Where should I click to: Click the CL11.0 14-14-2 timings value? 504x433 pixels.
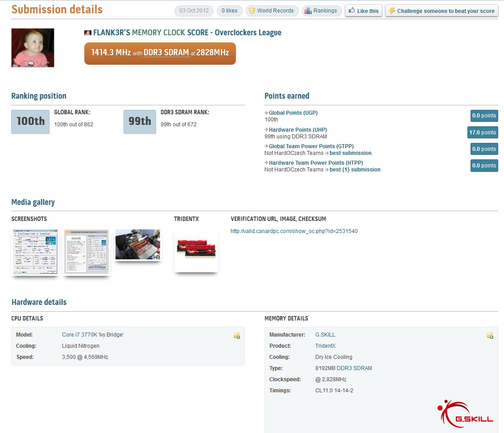pos(334,391)
